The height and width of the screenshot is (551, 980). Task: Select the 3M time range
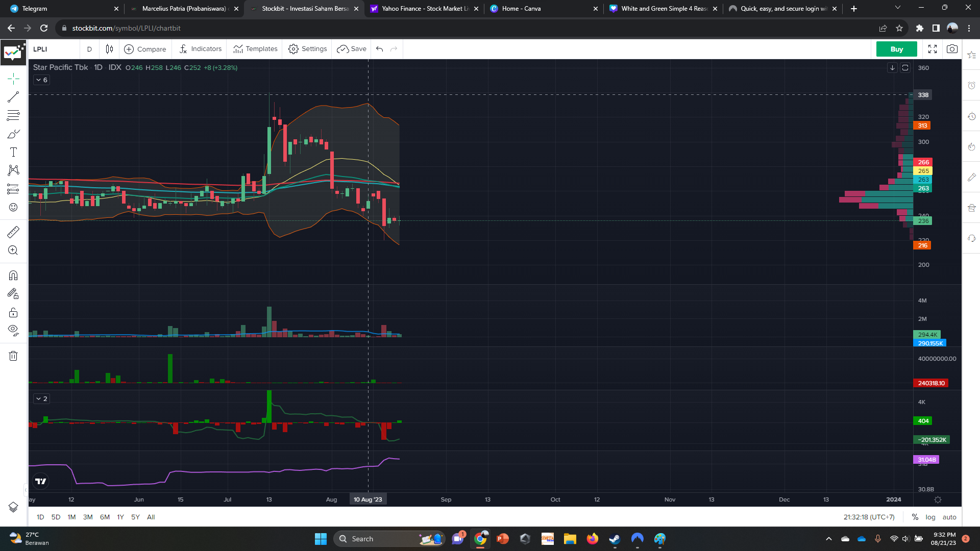(x=88, y=517)
